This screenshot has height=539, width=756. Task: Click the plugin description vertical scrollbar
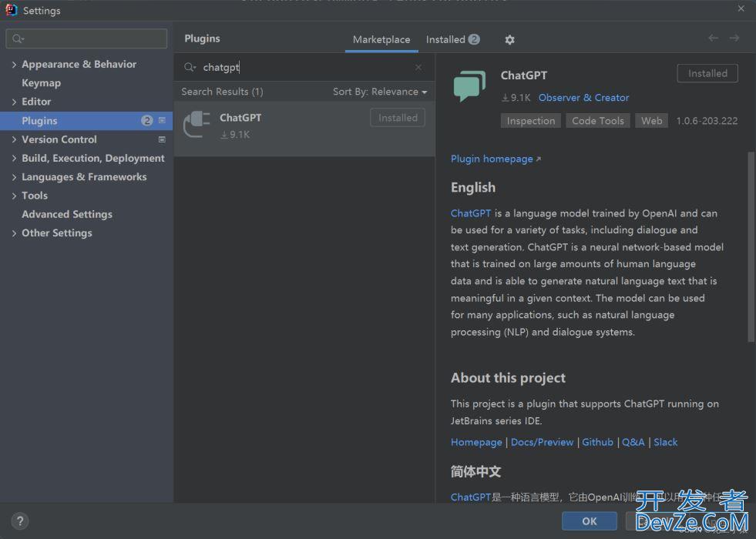(750, 246)
